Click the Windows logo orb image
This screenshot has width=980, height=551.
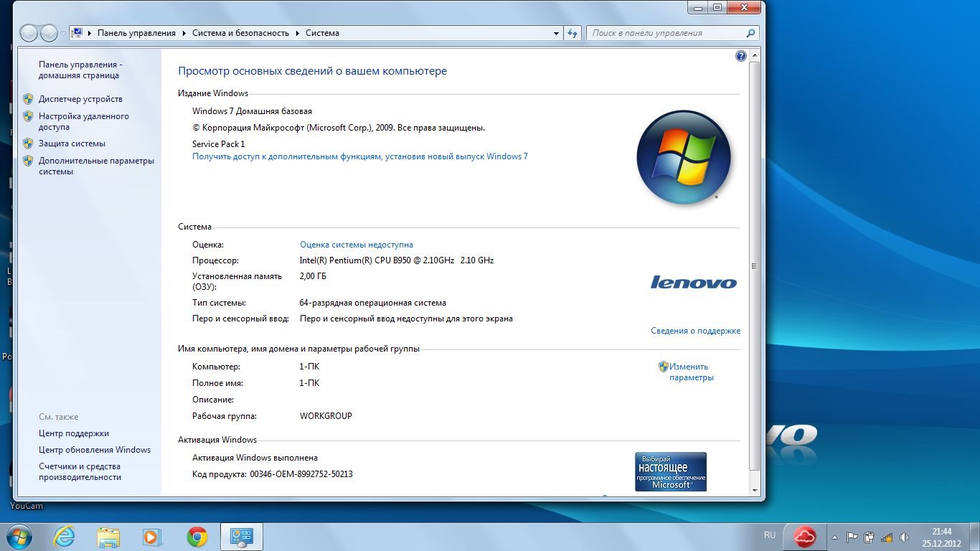(x=684, y=157)
